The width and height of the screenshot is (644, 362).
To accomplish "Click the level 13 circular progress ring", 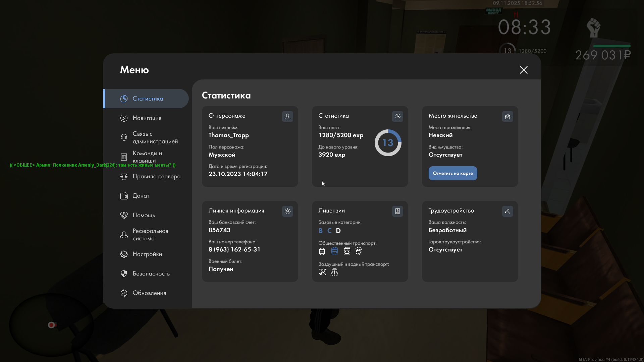I will [x=388, y=143].
